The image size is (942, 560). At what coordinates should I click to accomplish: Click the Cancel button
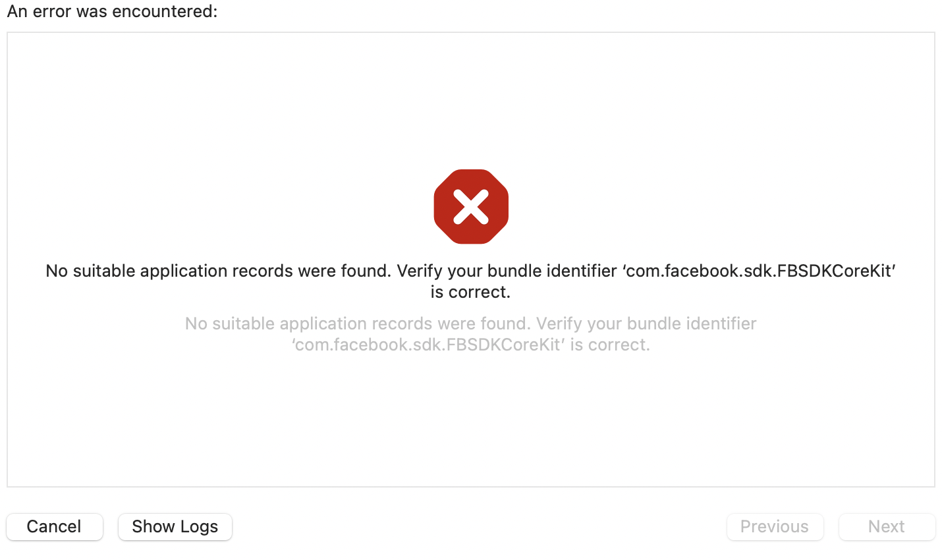pos(55,526)
